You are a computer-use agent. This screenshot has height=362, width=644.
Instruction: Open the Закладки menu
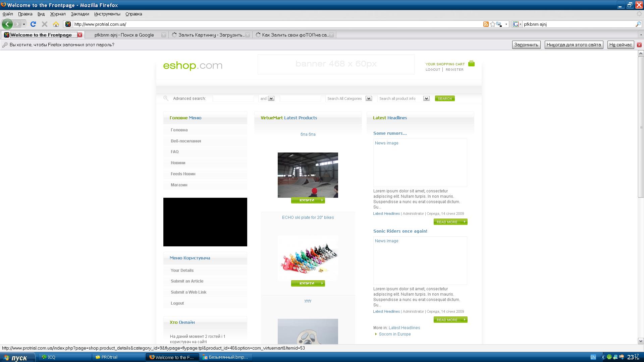pyautogui.click(x=80, y=14)
